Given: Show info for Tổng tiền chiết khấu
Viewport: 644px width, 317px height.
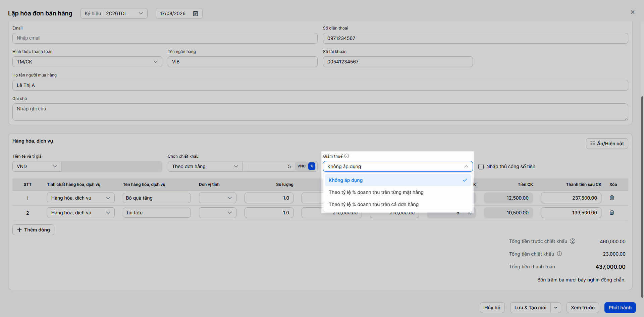Looking at the screenshot, I should [559, 254].
